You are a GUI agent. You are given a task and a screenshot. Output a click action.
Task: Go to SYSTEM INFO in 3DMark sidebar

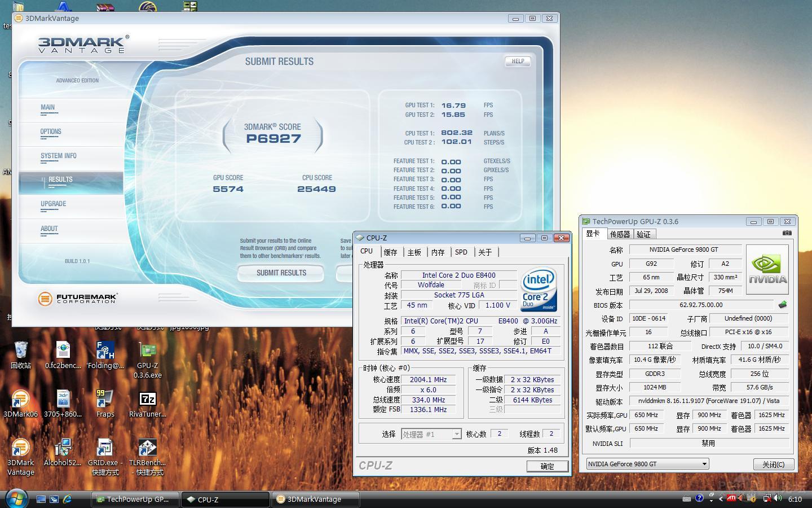point(58,156)
